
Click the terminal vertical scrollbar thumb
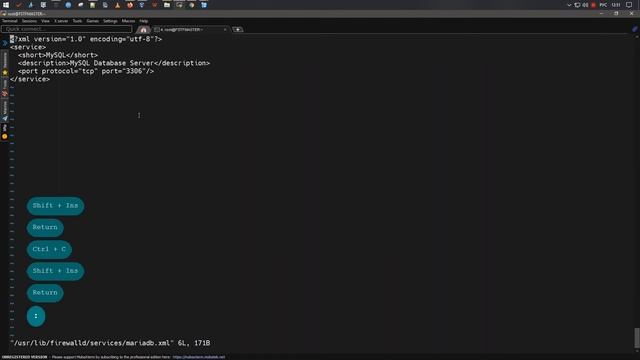[637, 338]
